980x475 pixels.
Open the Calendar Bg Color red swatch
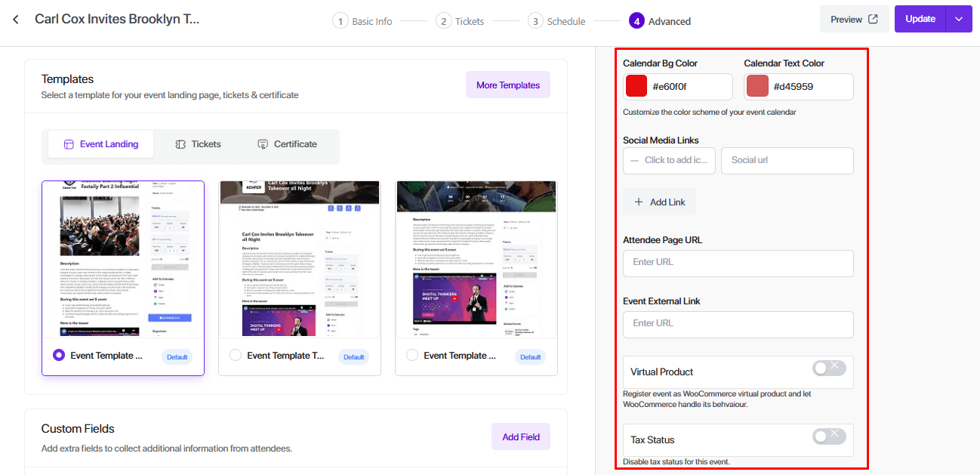[x=636, y=87]
